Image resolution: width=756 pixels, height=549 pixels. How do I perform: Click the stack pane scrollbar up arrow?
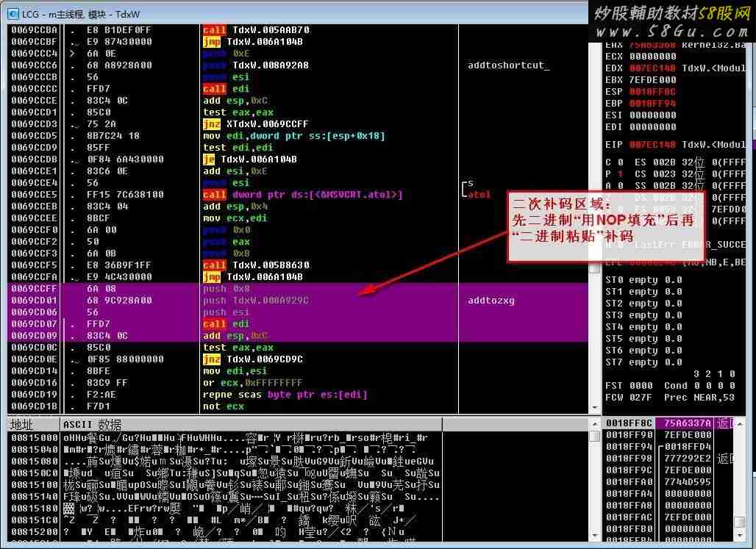click(739, 423)
